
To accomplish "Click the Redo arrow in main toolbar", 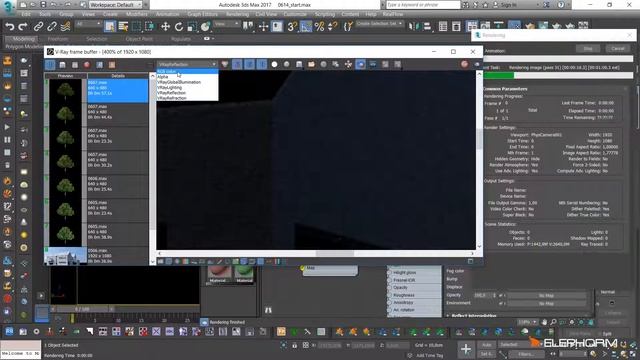I will [x=23, y=27].
